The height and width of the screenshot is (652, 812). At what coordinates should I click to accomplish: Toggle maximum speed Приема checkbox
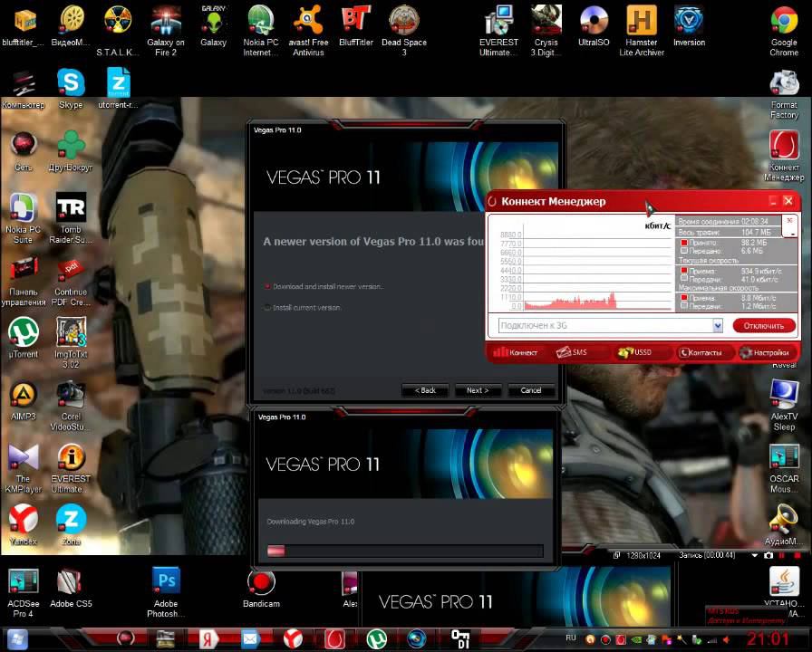tap(684, 298)
